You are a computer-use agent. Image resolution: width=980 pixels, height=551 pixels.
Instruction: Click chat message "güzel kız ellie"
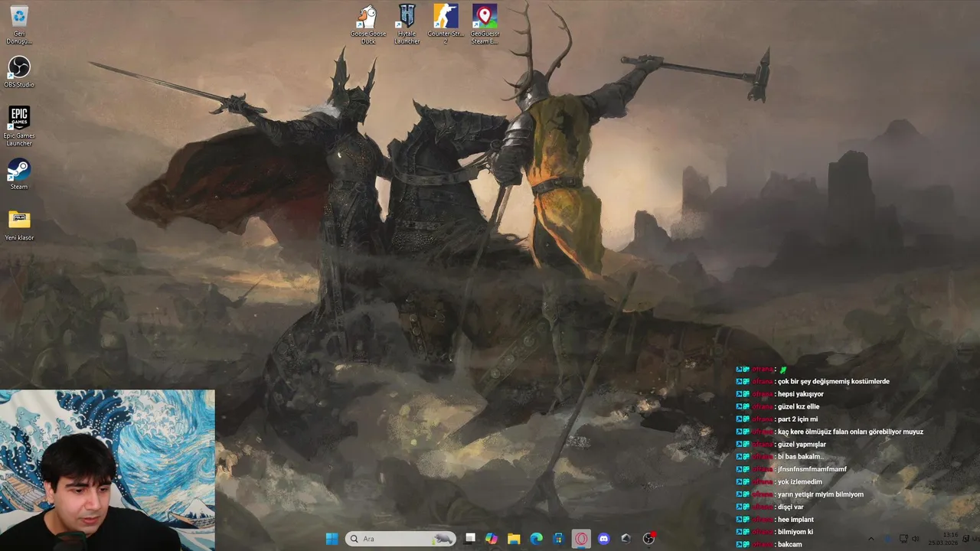click(799, 406)
